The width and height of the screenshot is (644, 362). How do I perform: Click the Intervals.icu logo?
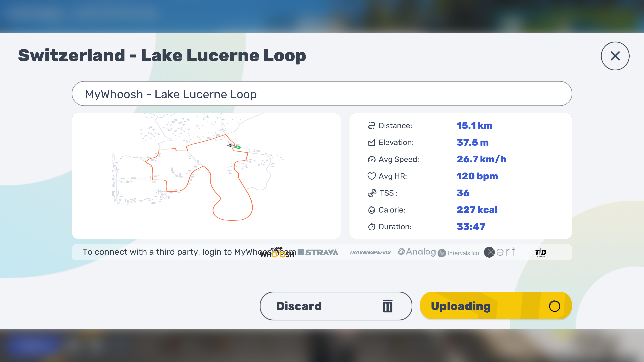click(x=458, y=253)
